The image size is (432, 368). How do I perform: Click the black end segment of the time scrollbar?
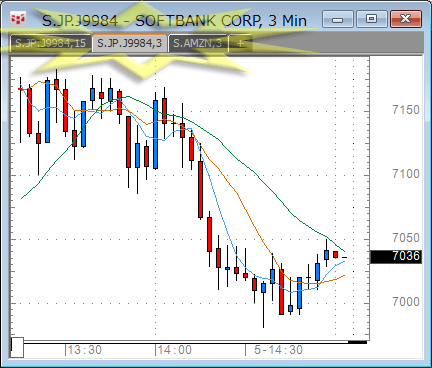click(357, 342)
